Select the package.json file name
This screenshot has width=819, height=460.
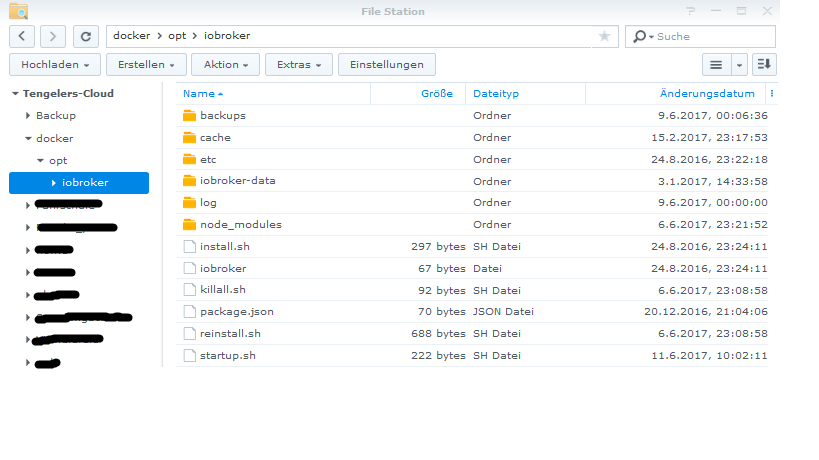(237, 312)
